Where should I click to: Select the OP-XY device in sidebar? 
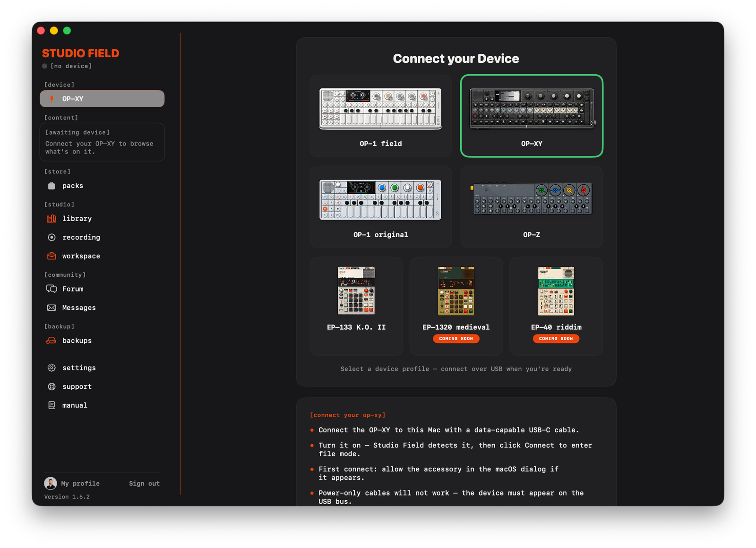[x=102, y=99]
